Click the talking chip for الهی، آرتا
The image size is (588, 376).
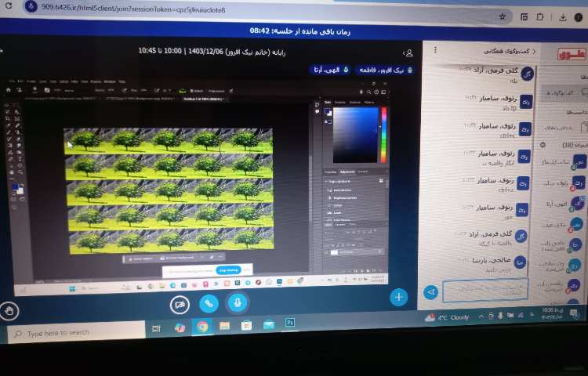330,70
